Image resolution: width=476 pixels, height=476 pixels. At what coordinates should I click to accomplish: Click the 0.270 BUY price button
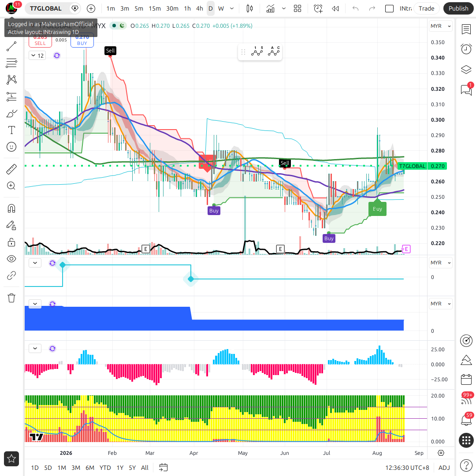pyautogui.click(x=82, y=41)
